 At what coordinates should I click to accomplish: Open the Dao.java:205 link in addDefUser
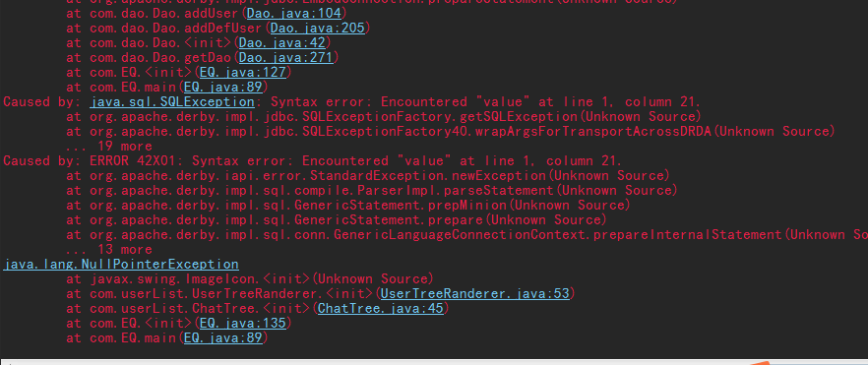point(318,28)
